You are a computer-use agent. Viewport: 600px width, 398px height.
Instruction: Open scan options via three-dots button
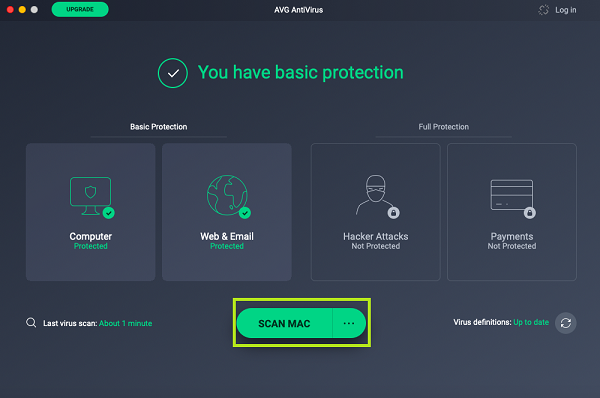349,323
